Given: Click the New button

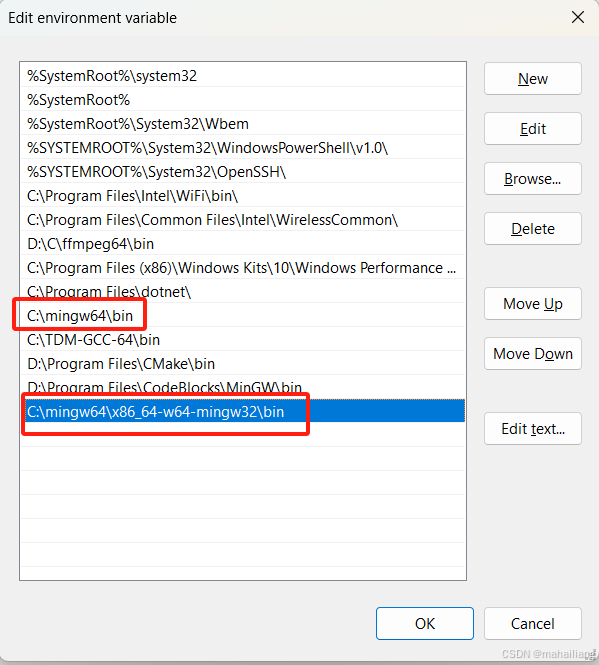Looking at the screenshot, I should (532, 79).
